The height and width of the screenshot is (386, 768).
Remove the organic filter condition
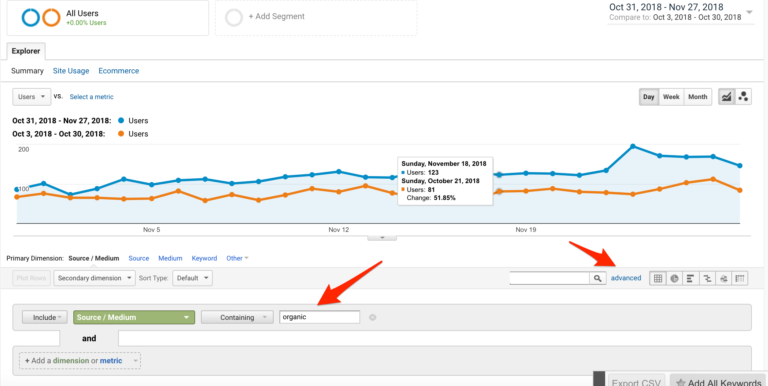tap(372, 317)
